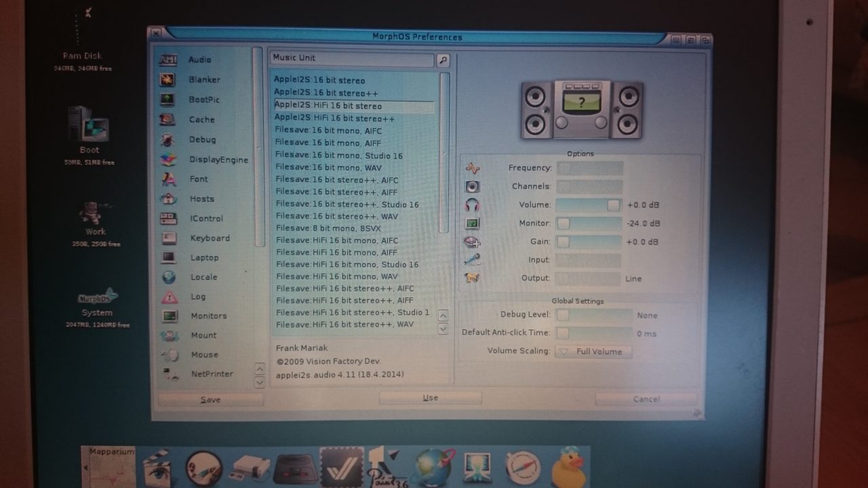This screenshot has width=868, height=488.
Task: Click the Input options field
Action: click(589, 260)
